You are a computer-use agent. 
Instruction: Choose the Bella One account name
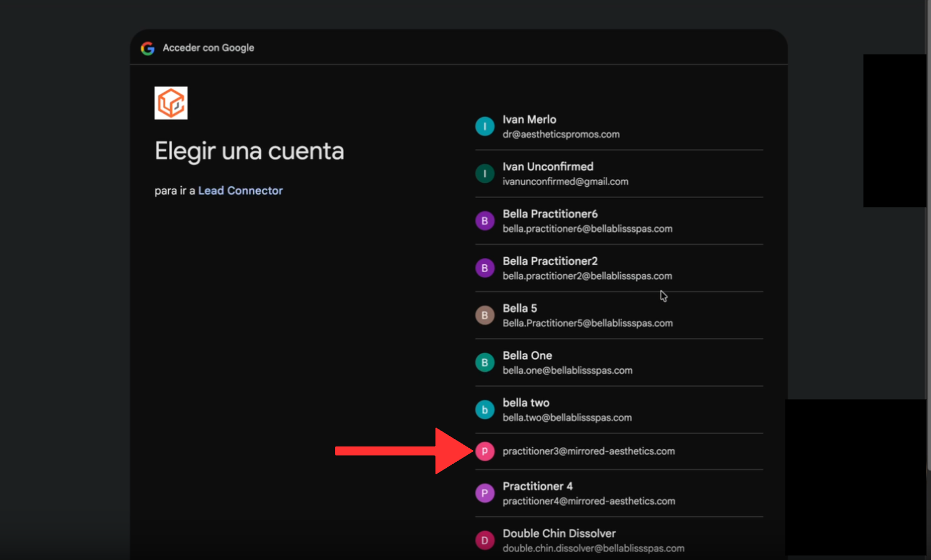tap(527, 356)
